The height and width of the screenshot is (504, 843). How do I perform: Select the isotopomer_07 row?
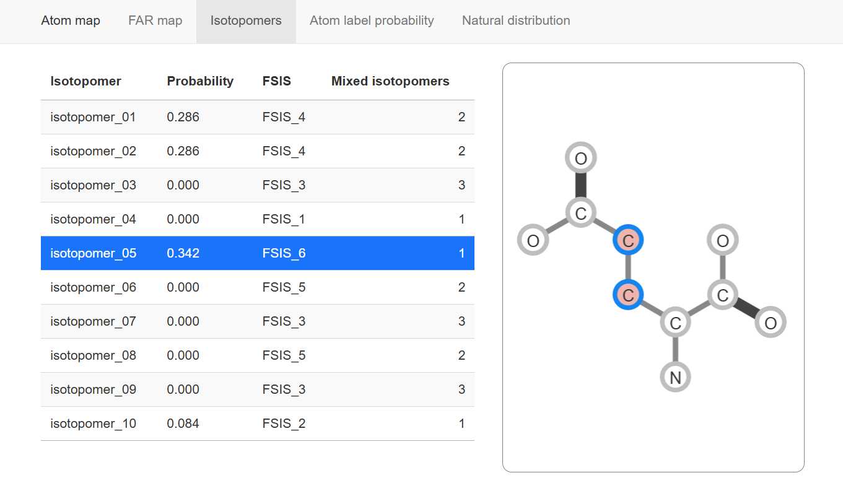pos(258,321)
